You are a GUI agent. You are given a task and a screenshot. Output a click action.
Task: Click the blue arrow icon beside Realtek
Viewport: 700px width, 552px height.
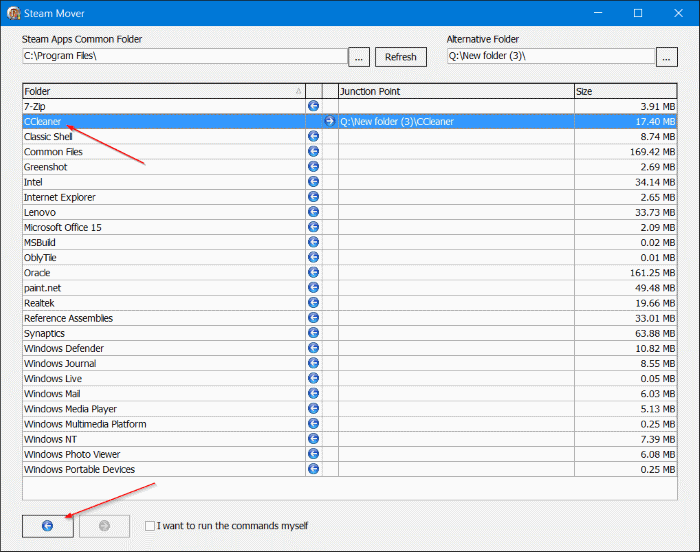point(313,303)
